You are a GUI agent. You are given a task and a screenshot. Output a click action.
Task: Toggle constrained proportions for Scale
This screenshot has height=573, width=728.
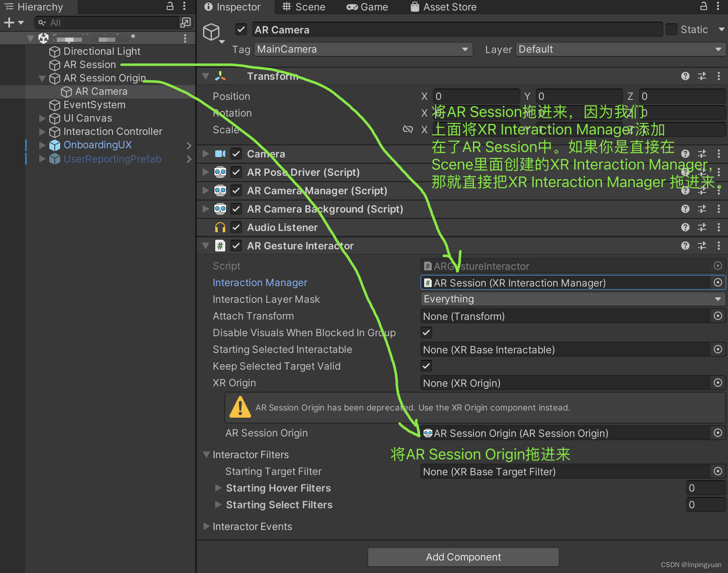coord(407,129)
